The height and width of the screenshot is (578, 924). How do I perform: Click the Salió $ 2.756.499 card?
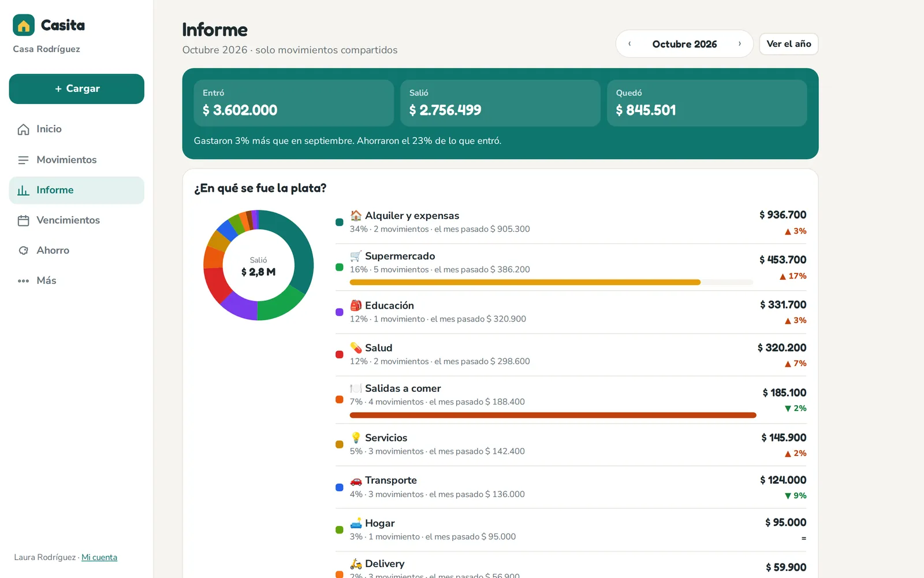pos(501,103)
